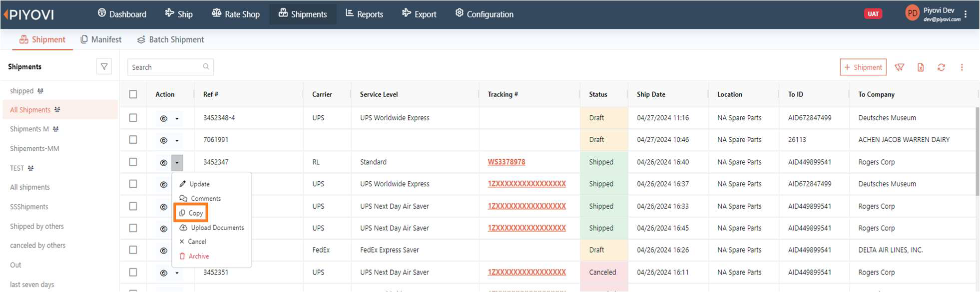Check the box for shipment 3452347
Image resolution: width=980 pixels, height=292 pixels.
[x=133, y=162]
